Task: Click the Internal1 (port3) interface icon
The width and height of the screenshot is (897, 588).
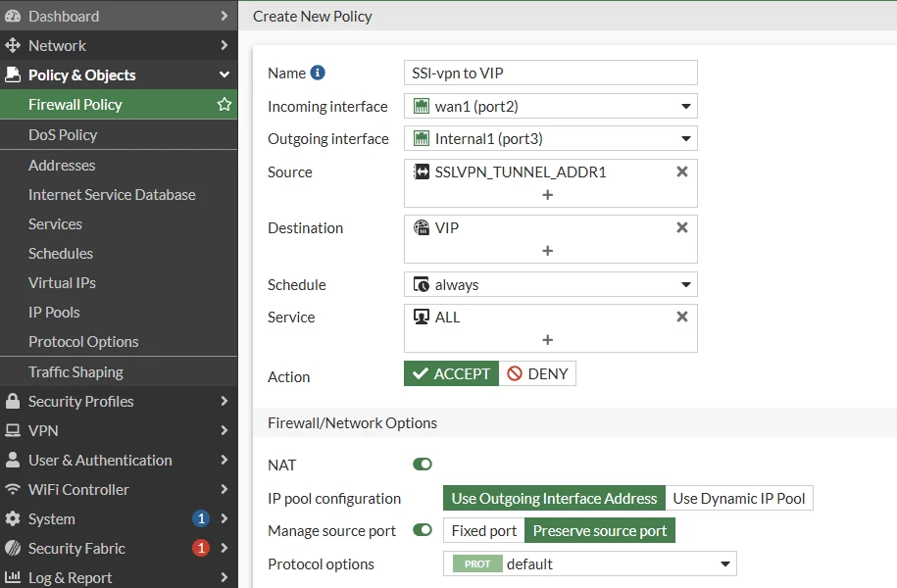Action: click(x=422, y=138)
